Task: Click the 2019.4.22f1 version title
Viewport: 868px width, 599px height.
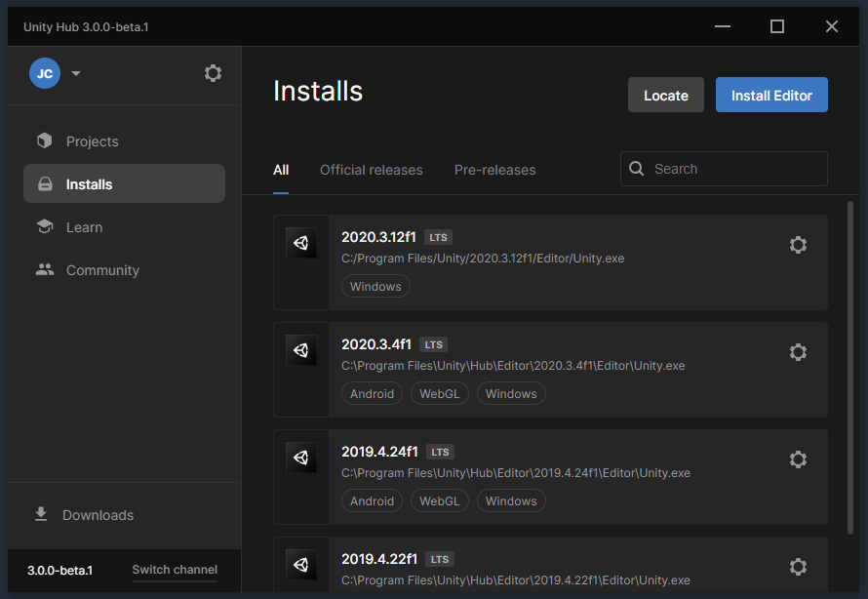Action: click(x=379, y=559)
